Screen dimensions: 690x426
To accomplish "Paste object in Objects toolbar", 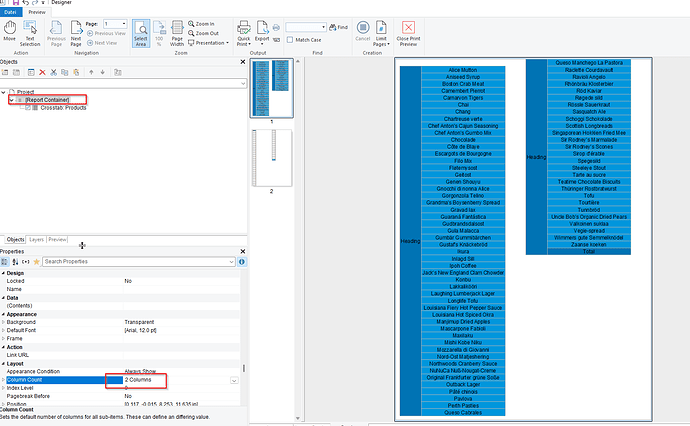I will [76, 72].
